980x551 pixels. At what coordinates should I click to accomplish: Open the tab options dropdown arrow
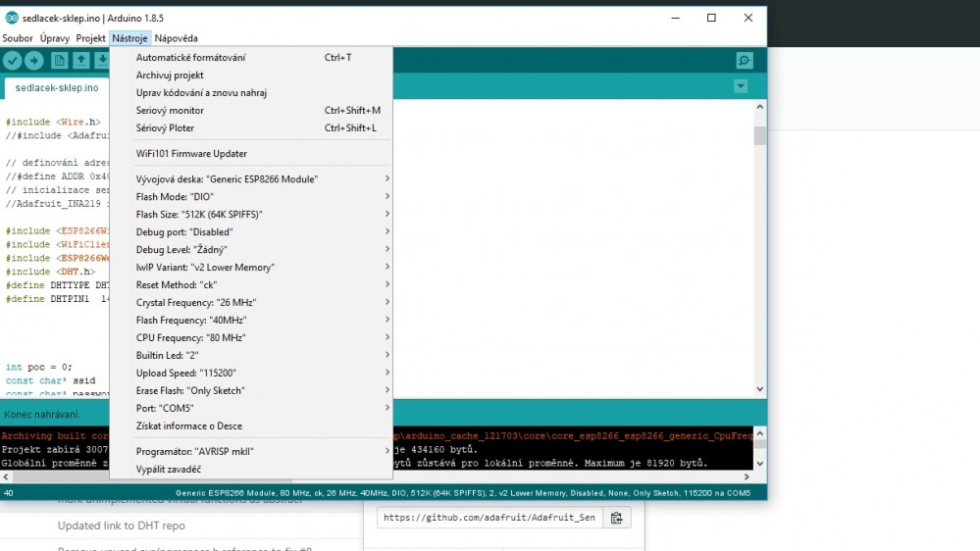pos(741,86)
